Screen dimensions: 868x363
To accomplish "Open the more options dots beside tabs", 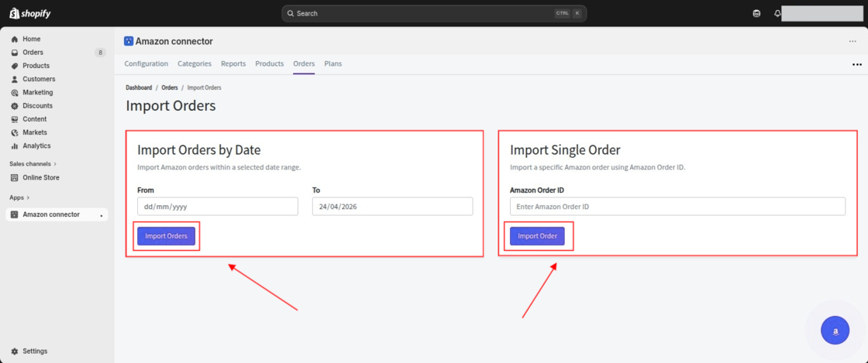I will coord(857,65).
